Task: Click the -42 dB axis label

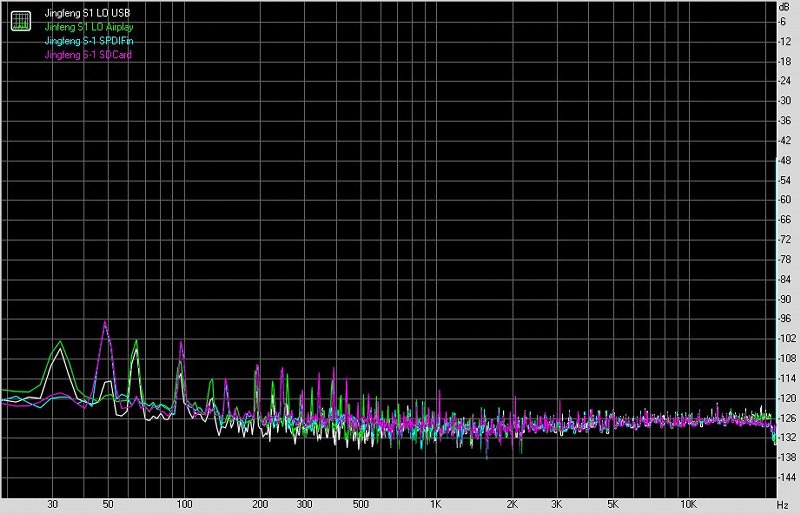Action: pos(784,140)
